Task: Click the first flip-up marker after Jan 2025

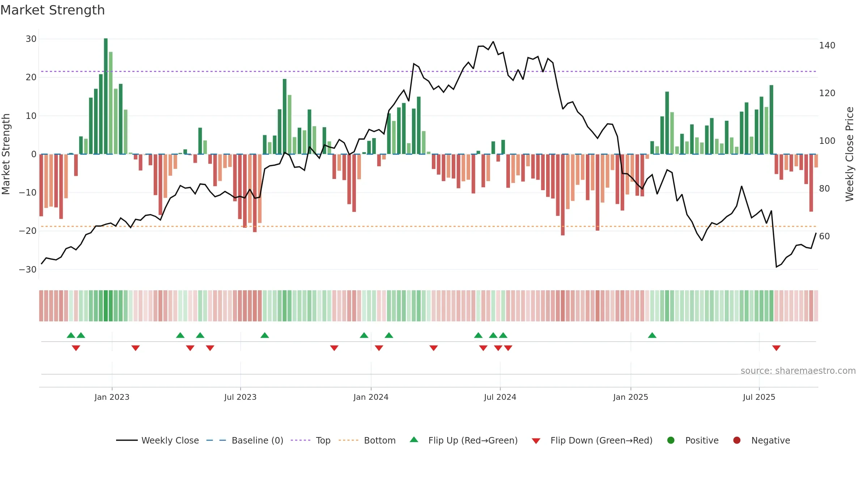Action: (652, 335)
